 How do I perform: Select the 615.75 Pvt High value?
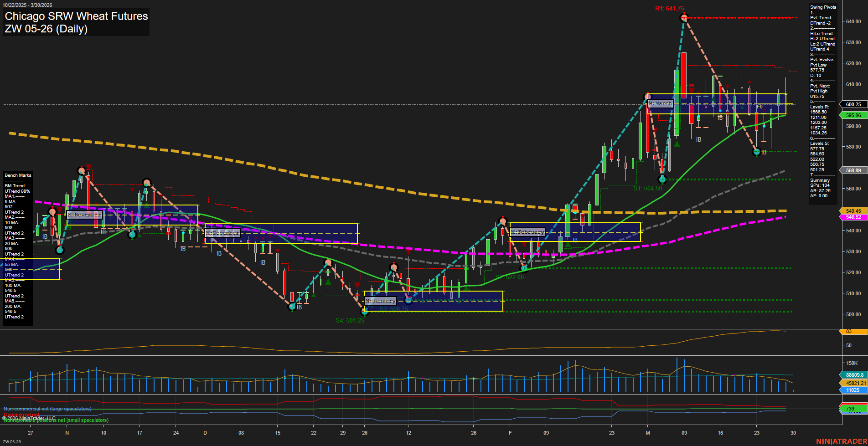point(817,97)
